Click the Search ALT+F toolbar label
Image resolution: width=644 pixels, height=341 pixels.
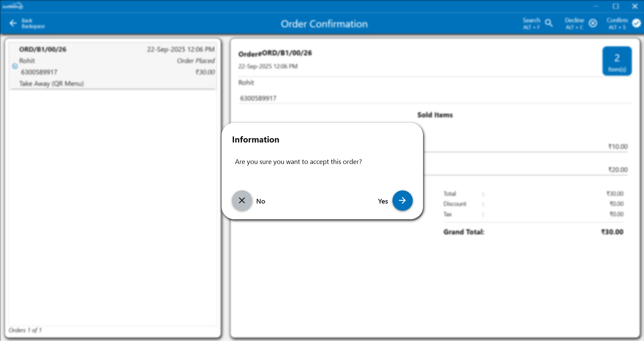click(531, 23)
